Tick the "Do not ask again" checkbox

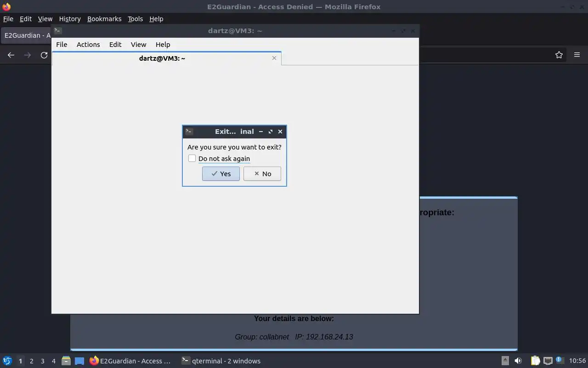[192, 158]
